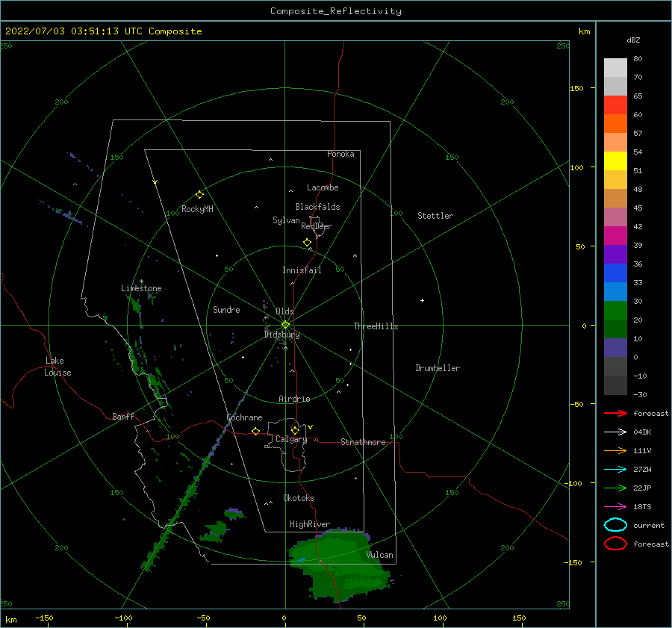Pick the slate purple 0-10 dBZ swatch
The image size is (672, 628).
615,347
